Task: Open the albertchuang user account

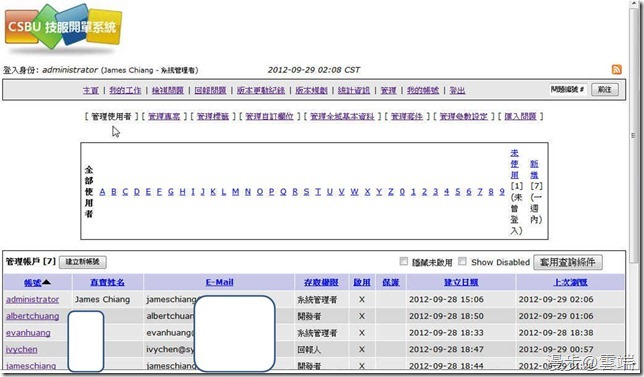Action: (x=32, y=316)
